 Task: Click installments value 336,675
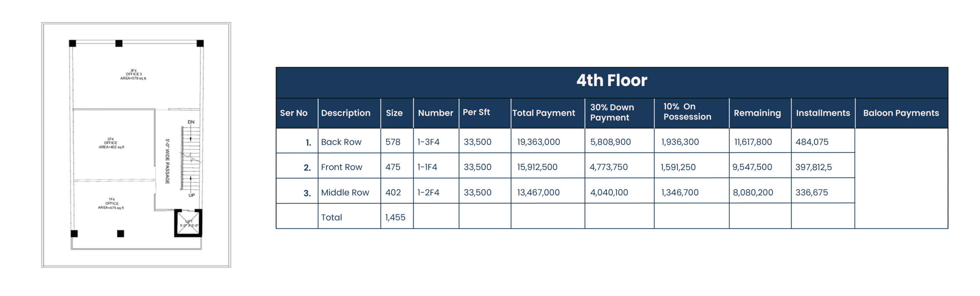[812, 193]
